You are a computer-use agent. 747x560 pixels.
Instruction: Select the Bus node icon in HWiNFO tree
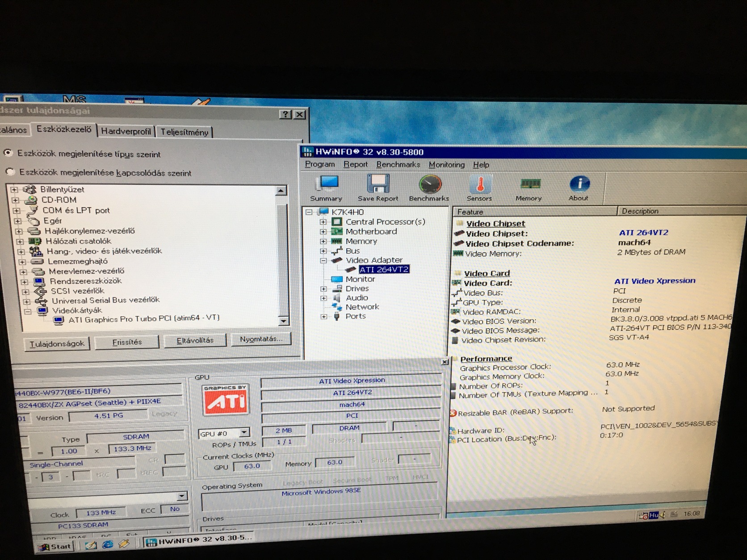[x=337, y=251]
